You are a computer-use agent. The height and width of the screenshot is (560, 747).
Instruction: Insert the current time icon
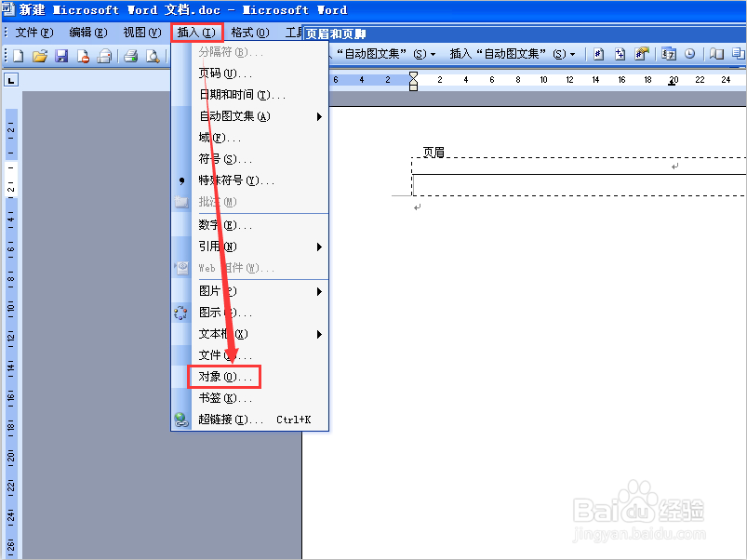click(x=690, y=54)
